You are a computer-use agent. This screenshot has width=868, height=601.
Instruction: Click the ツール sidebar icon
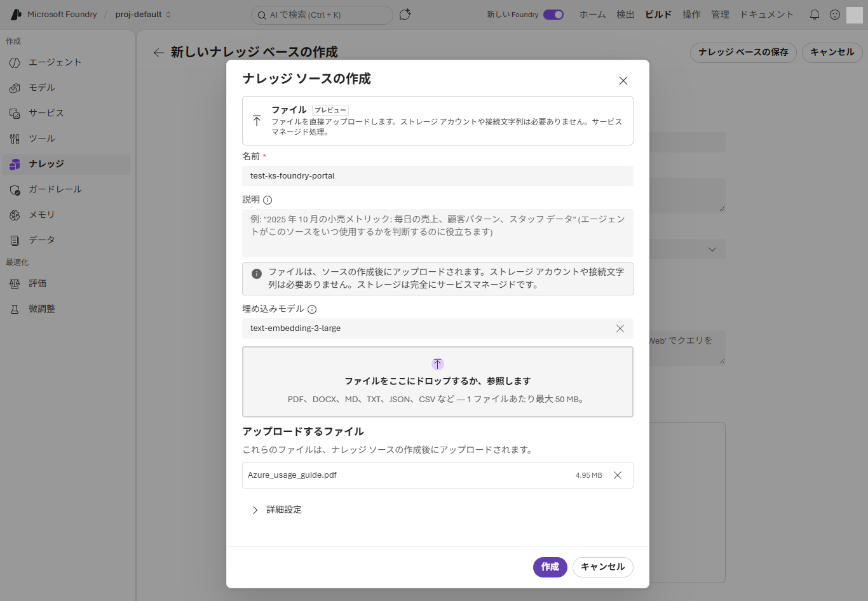coord(15,138)
